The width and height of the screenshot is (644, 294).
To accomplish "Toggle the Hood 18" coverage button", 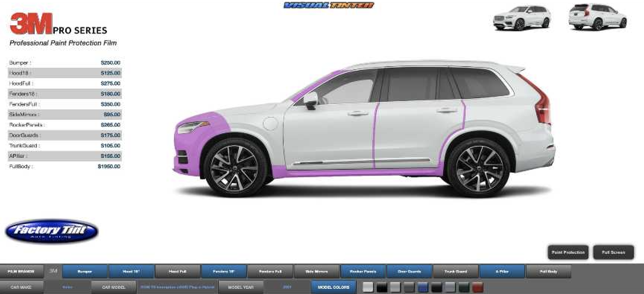I will pos(131,272).
